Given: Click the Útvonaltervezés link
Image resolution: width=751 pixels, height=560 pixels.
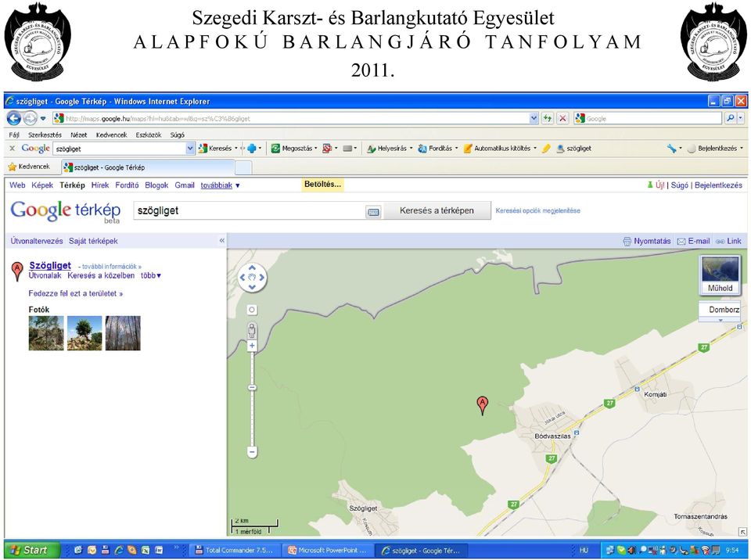Looking at the screenshot, I should (37, 241).
